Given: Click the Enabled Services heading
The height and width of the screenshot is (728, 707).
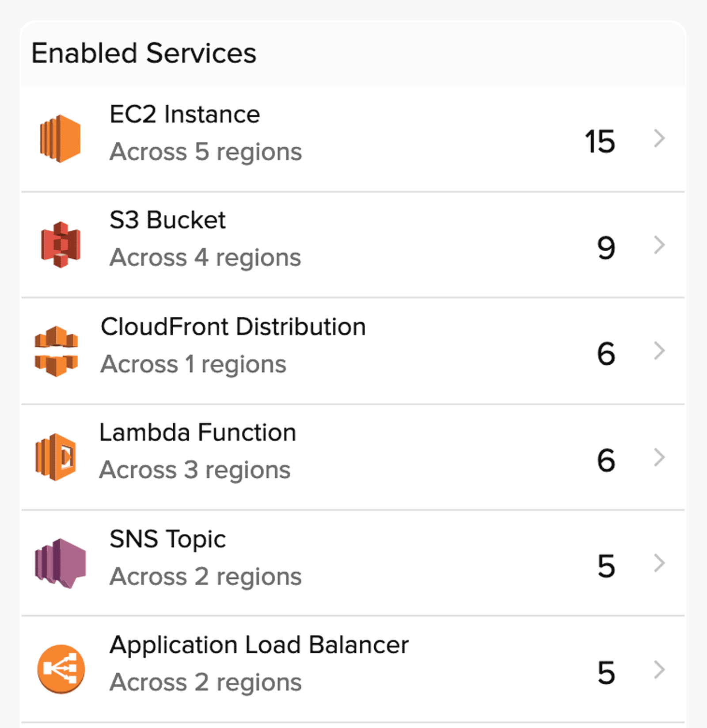Looking at the screenshot, I should 144,53.
